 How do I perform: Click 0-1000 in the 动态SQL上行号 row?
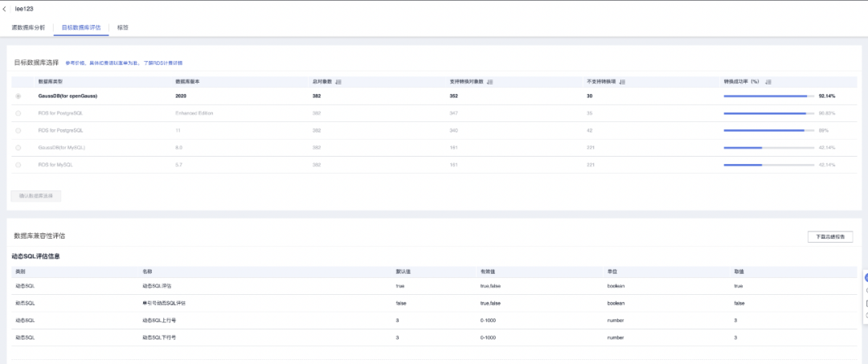[x=487, y=321]
